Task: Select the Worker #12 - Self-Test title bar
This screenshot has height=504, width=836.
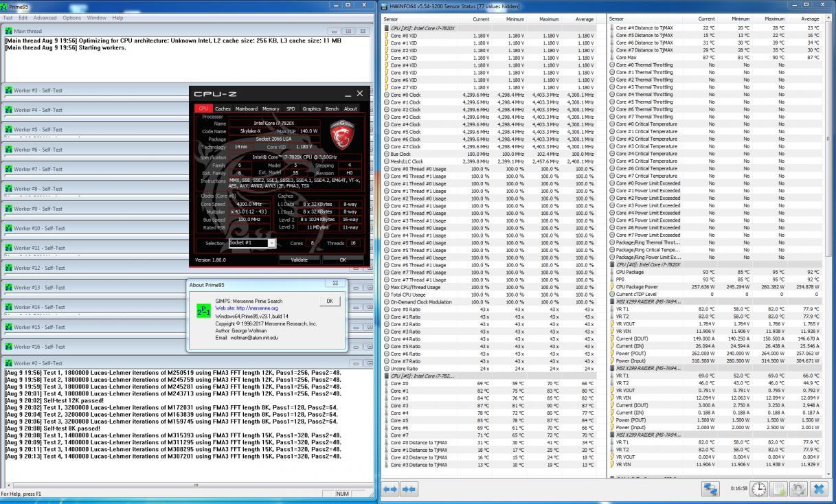Action: (188, 268)
